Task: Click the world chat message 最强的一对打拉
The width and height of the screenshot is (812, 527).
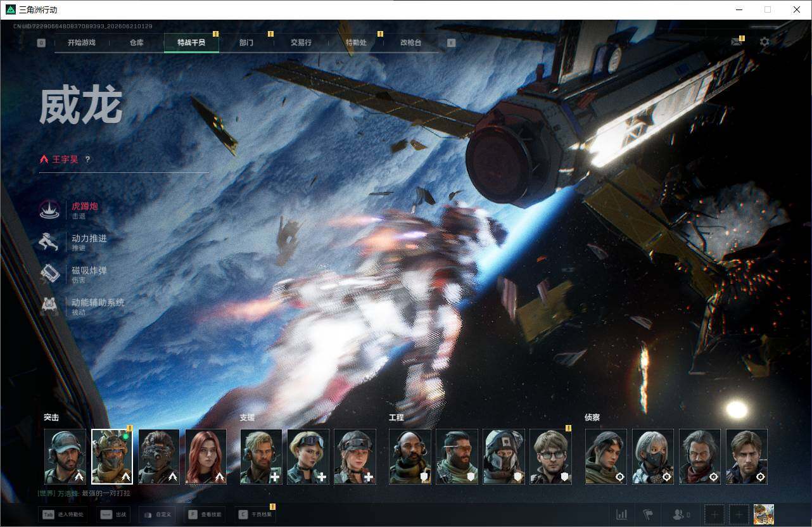Action: 106,493
